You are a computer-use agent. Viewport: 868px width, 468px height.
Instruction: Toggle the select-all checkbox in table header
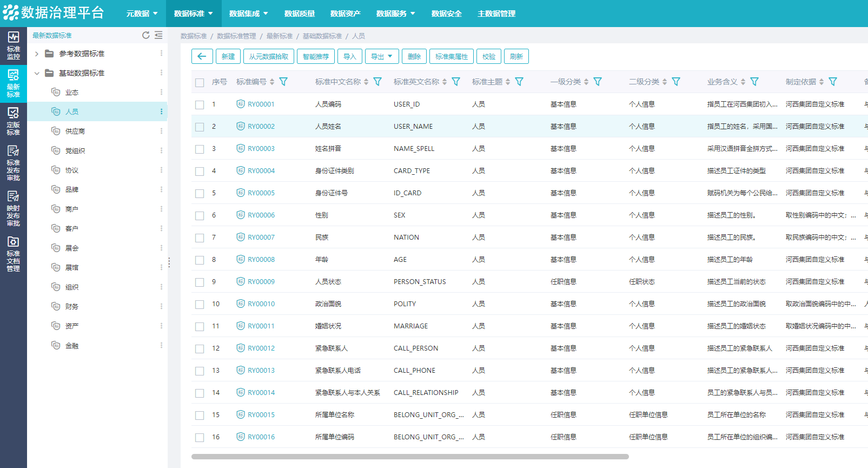[200, 82]
